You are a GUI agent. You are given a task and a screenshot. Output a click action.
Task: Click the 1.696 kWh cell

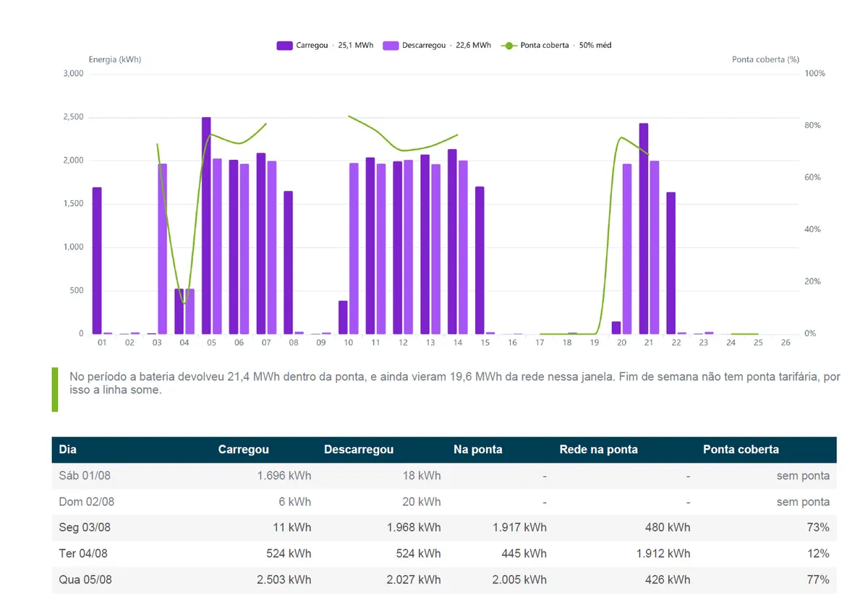point(284,476)
